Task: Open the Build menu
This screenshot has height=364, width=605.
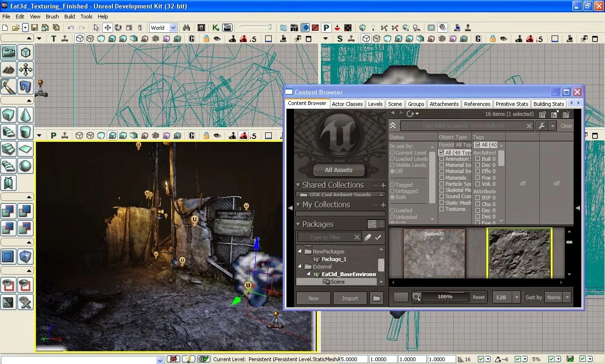Action: (x=69, y=16)
